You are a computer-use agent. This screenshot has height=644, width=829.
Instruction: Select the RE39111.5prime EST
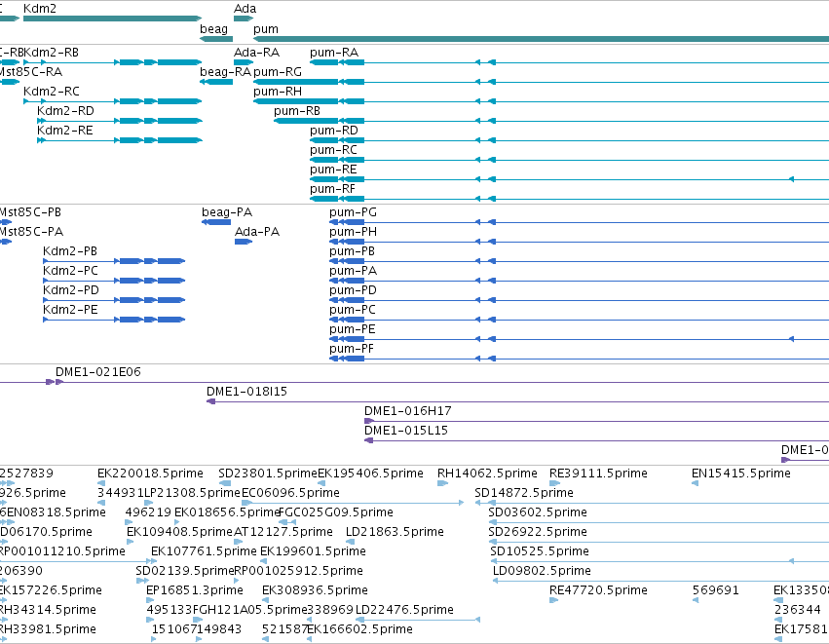tap(598, 474)
